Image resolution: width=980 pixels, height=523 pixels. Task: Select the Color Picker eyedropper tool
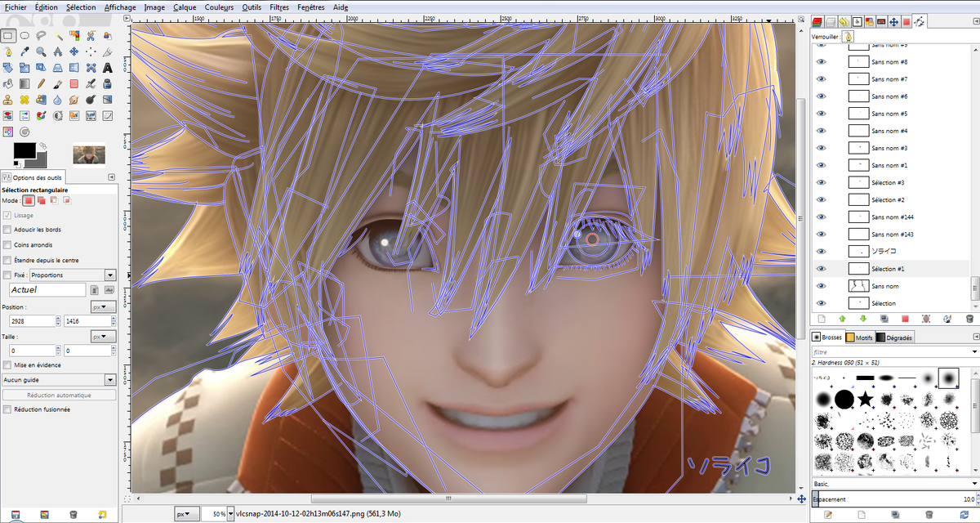(x=24, y=51)
